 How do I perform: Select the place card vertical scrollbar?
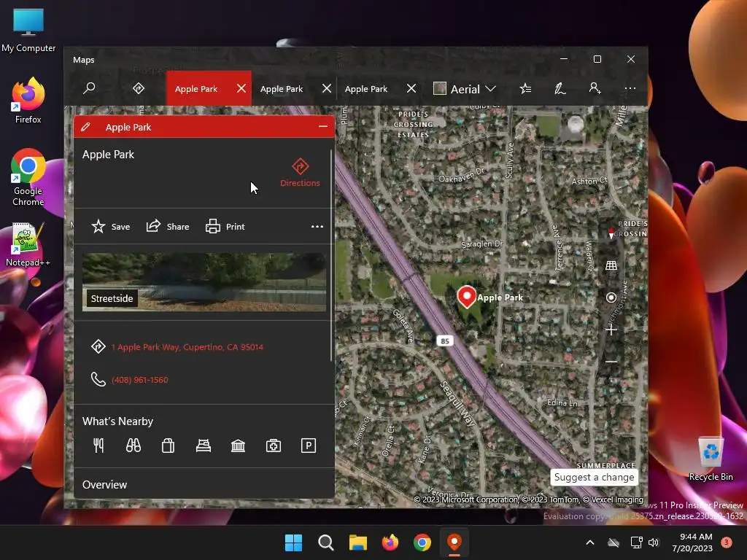click(331, 256)
